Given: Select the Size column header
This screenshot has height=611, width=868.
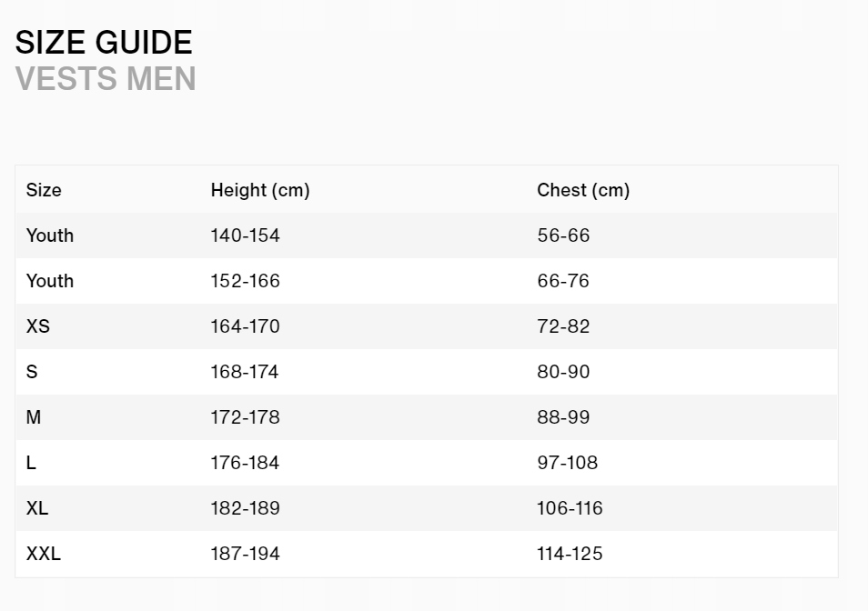Looking at the screenshot, I should point(44,190).
